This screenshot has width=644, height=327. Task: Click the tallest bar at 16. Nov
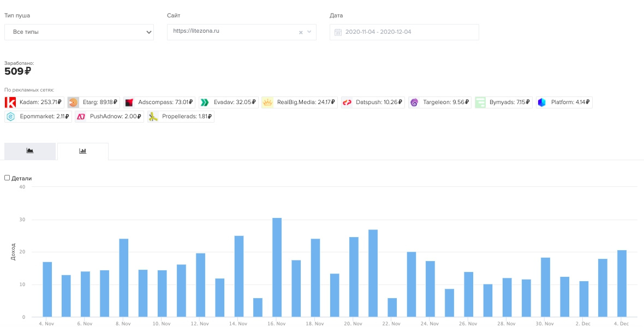pyautogui.click(x=277, y=267)
